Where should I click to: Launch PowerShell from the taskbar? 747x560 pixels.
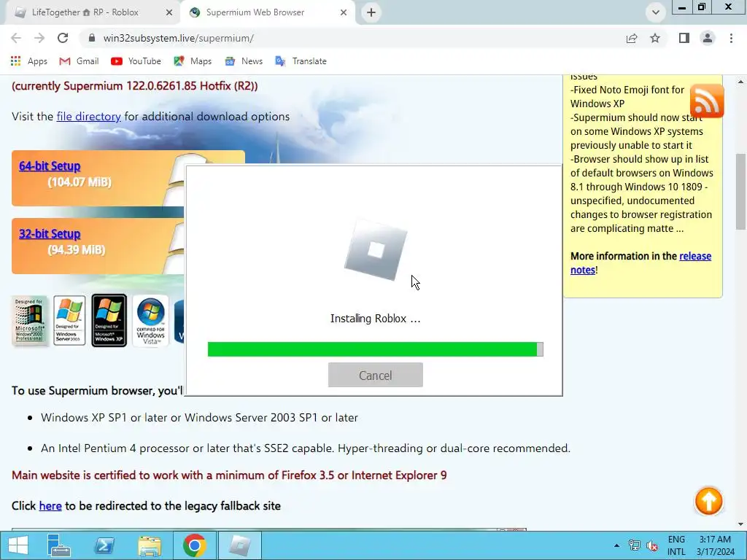click(x=104, y=545)
